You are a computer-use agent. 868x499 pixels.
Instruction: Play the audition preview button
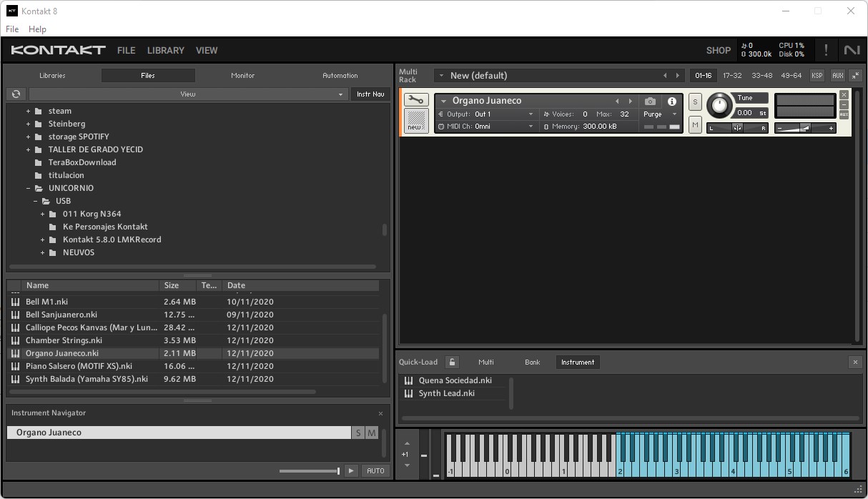point(350,470)
